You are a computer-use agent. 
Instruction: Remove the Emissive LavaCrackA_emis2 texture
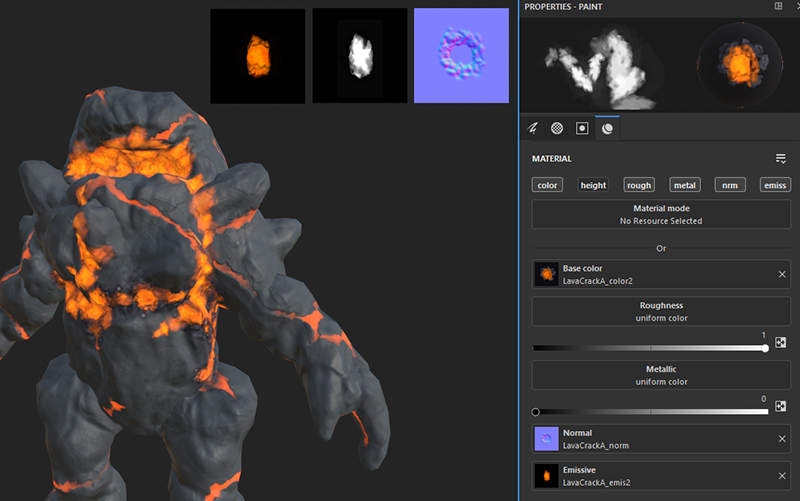(x=782, y=474)
